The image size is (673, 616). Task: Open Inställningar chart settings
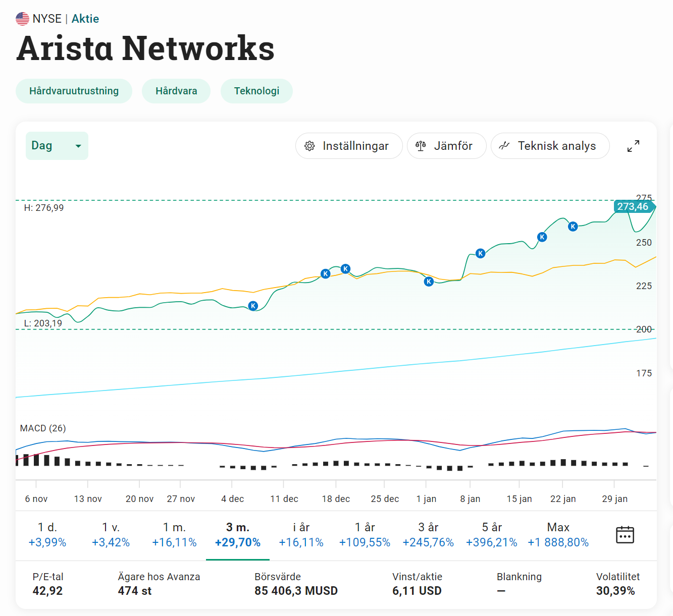(348, 146)
